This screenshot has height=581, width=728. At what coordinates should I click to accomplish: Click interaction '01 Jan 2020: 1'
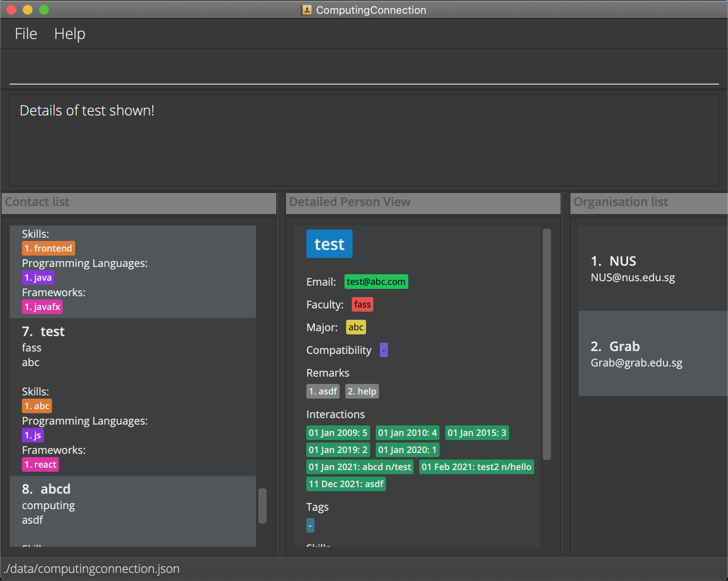[407, 450]
